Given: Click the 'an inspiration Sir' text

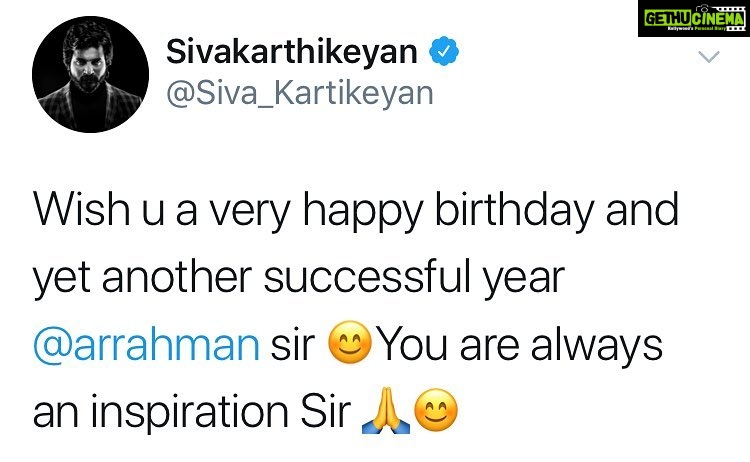Looking at the screenshot, I should pos(192,412).
